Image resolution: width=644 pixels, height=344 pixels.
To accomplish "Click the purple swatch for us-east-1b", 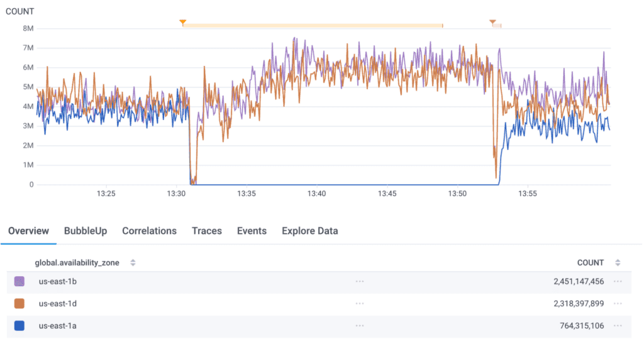I will (19, 282).
